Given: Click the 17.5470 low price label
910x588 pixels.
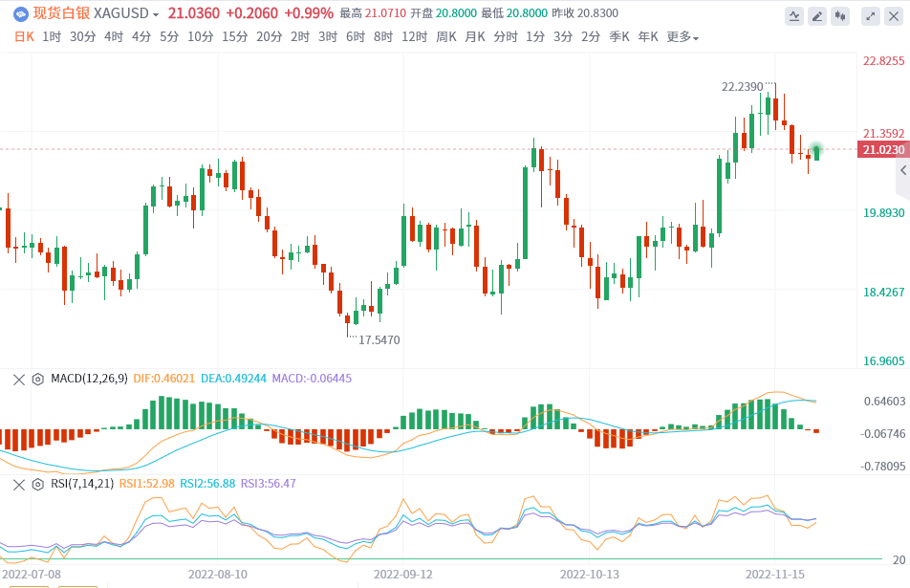Looking at the screenshot, I should tap(379, 340).
